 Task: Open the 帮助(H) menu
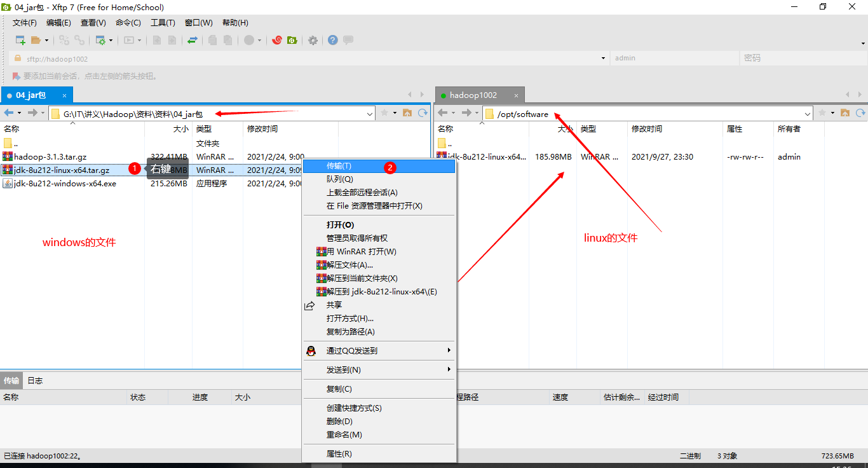pos(235,23)
